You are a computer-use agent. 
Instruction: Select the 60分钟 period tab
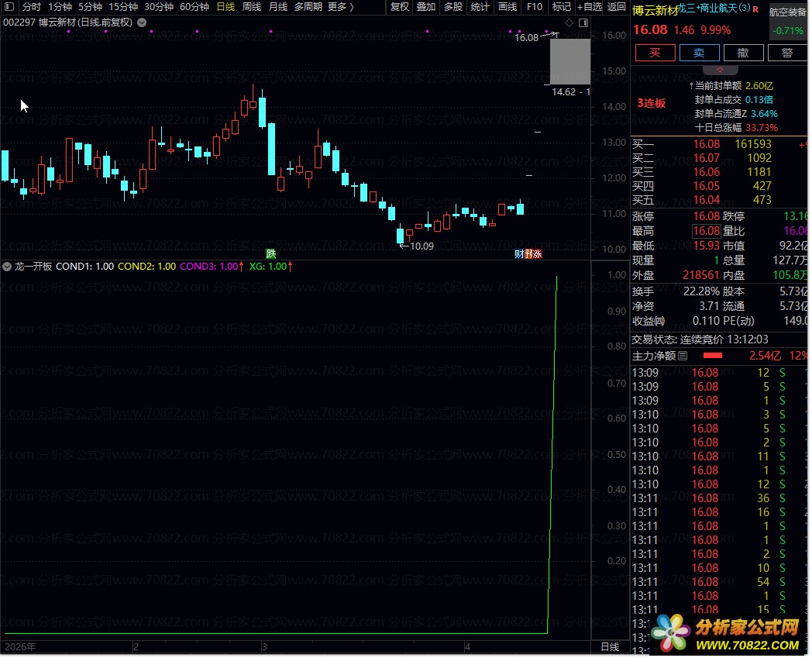pos(194,7)
